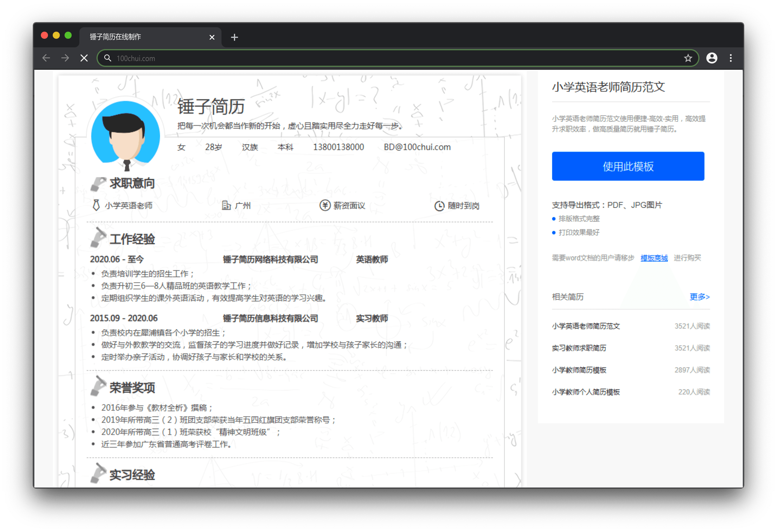
Task: Click the 相关简历 section label
Action: click(567, 297)
